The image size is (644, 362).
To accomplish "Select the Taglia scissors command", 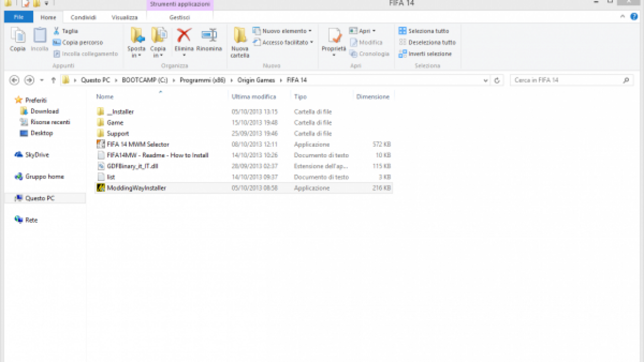I will coord(65,31).
